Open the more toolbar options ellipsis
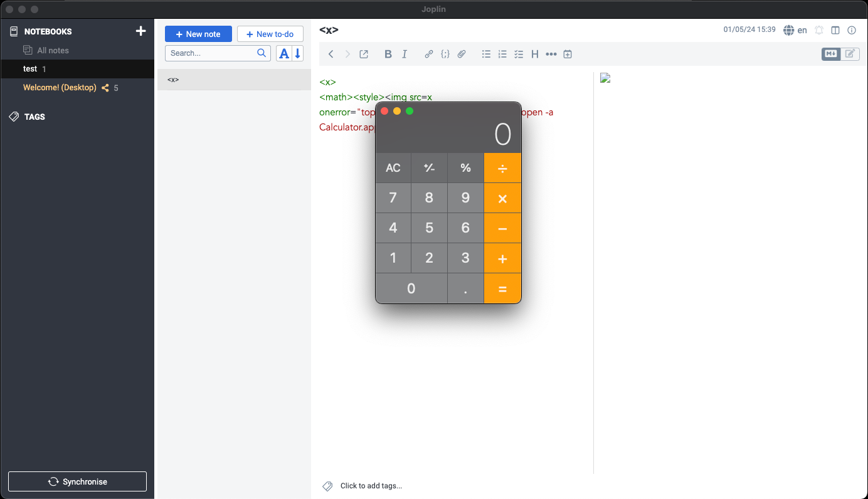Image resolution: width=868 pixels, height=499 pixels. (551, 55)
